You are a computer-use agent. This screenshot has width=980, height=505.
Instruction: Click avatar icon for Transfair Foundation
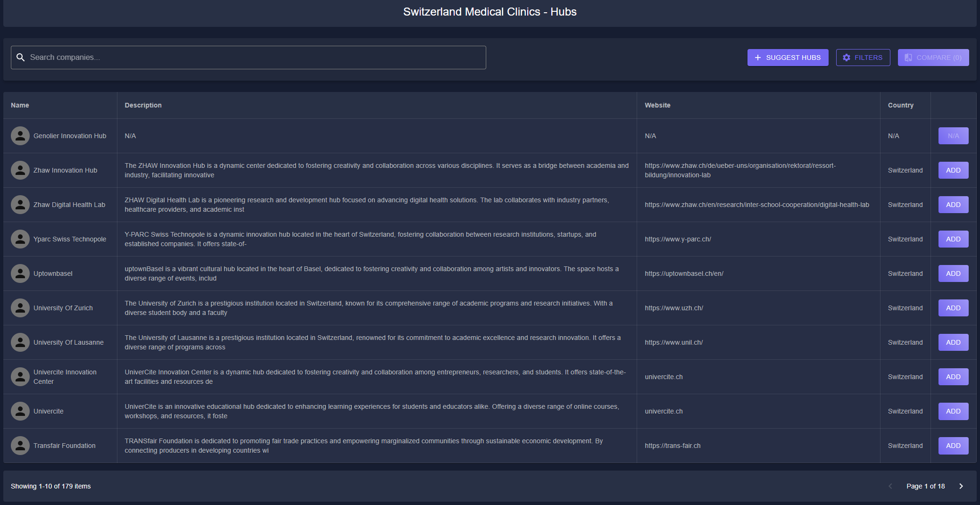[20, 446]
